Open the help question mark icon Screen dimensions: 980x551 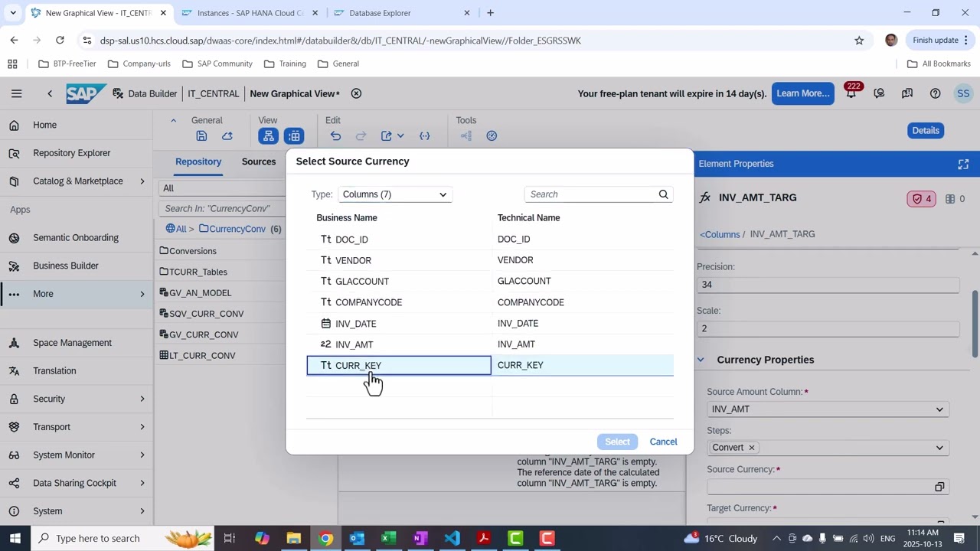click(935, 93)
